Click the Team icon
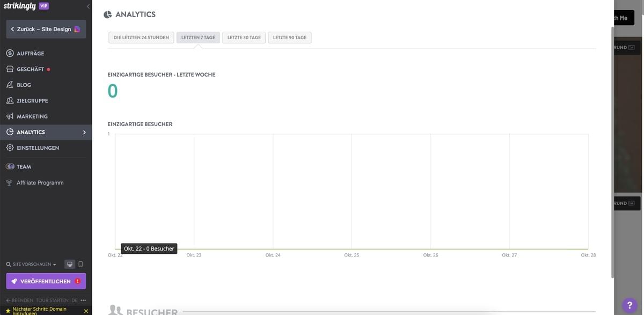This screenshot has height=315, width=644. click(10, 167)
